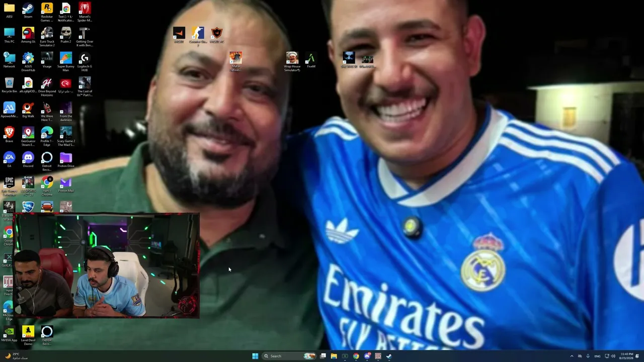Open the weather widget showing 25°C

15,356
